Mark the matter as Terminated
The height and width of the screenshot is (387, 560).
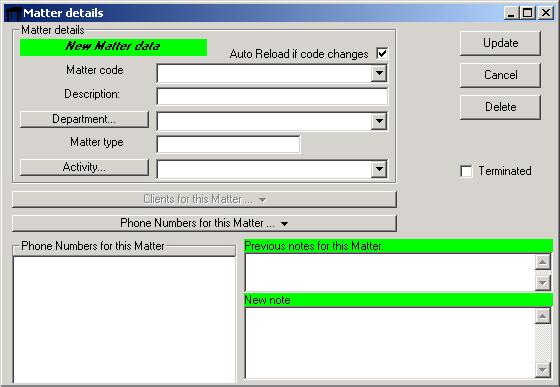(x=466, y=171)
